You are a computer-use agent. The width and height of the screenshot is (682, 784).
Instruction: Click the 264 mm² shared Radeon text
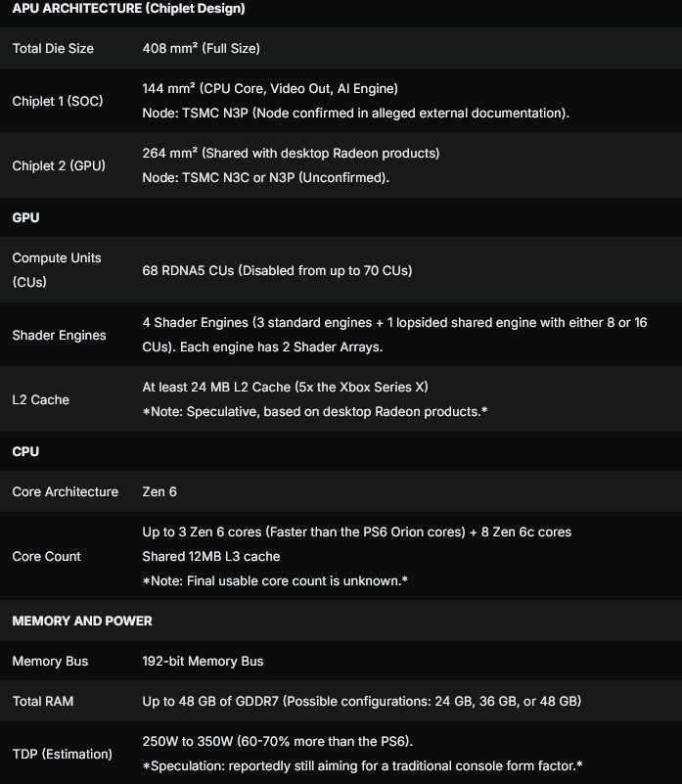click(291, 153)
